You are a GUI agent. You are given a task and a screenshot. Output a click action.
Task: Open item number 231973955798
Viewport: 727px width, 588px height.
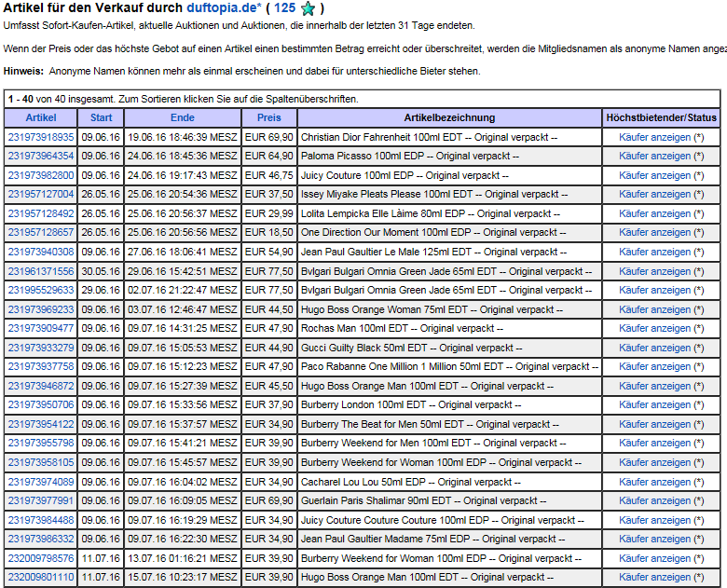coord(41,444)
